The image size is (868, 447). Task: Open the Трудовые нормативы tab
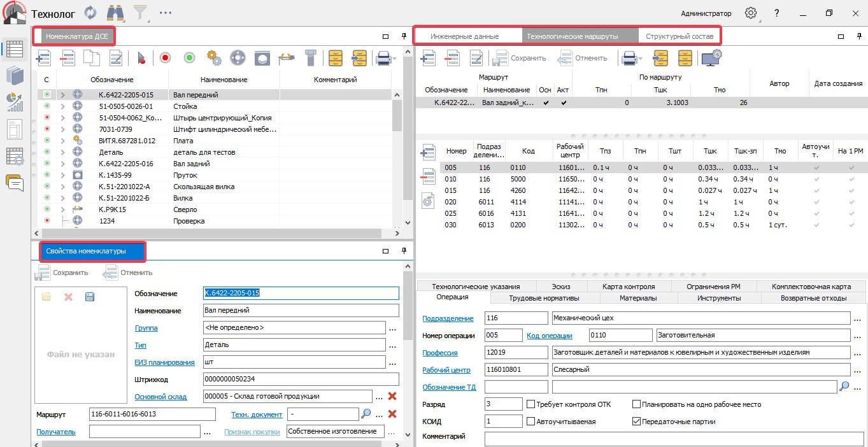click(x=544, y=298)
